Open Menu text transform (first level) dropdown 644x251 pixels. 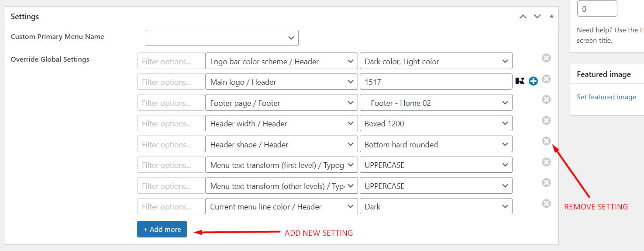pos(282,165)
